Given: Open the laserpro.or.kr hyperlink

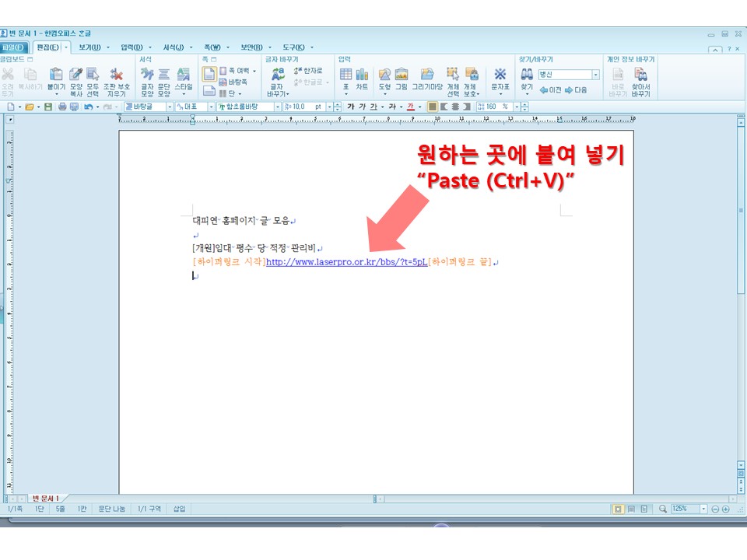Looking at the screenshot, I should coord(346,263).
